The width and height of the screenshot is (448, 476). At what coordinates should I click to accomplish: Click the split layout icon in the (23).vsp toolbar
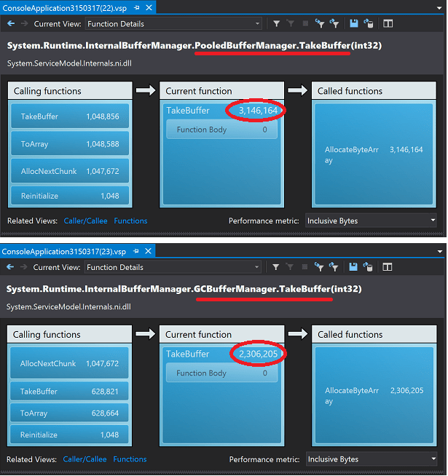coord(389,267)
